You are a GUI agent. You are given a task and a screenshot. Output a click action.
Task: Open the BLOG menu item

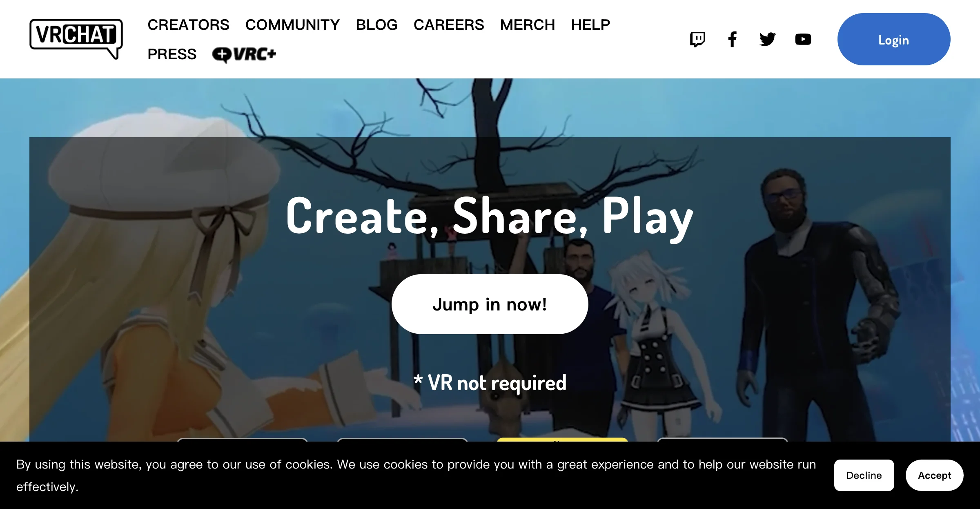tap(377, 25)
